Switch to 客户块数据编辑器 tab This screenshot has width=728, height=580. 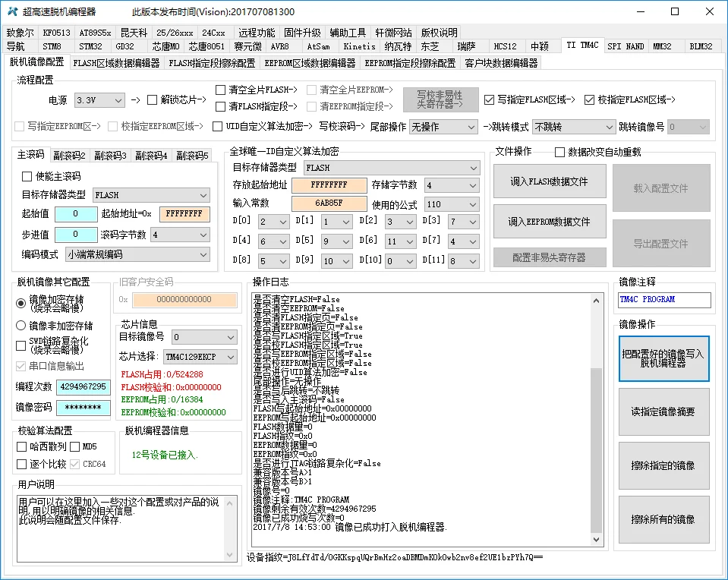[x=501, y=63]
